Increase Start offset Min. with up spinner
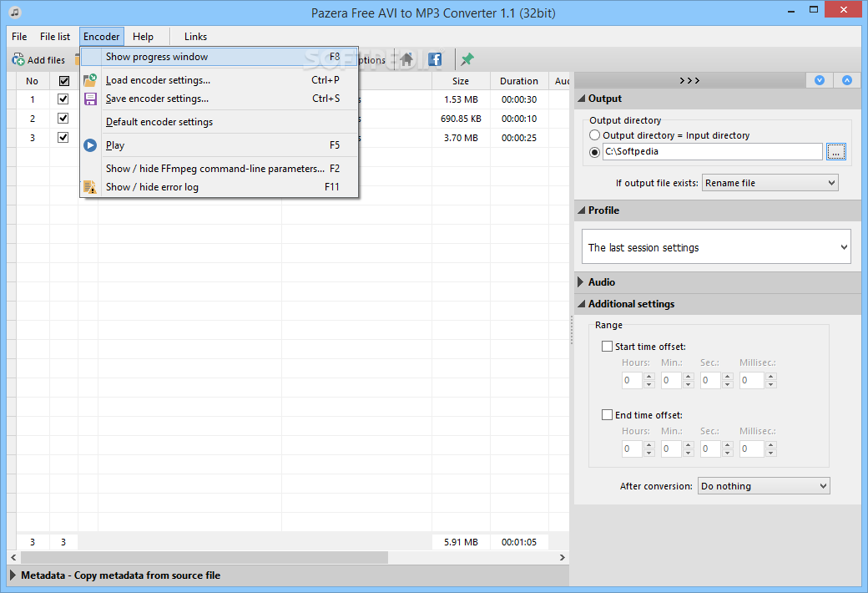The width and height of the screenshot is (868, 593). pos(689,377)
